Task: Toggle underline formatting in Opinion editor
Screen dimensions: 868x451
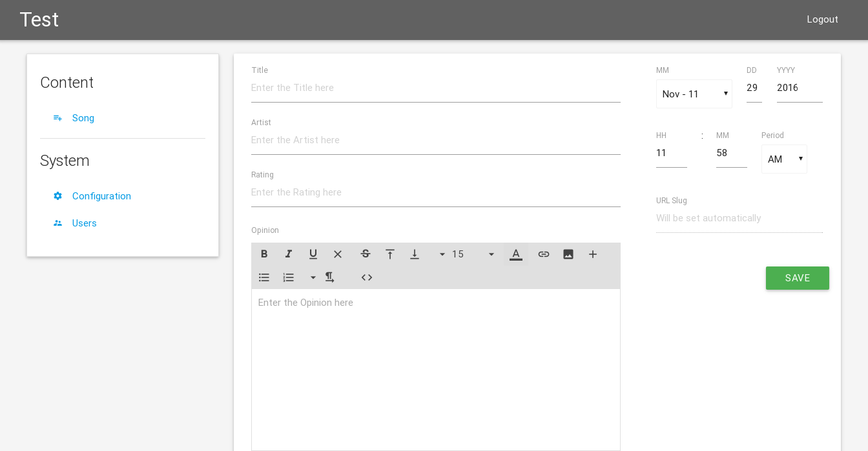Action: [313, 254]
